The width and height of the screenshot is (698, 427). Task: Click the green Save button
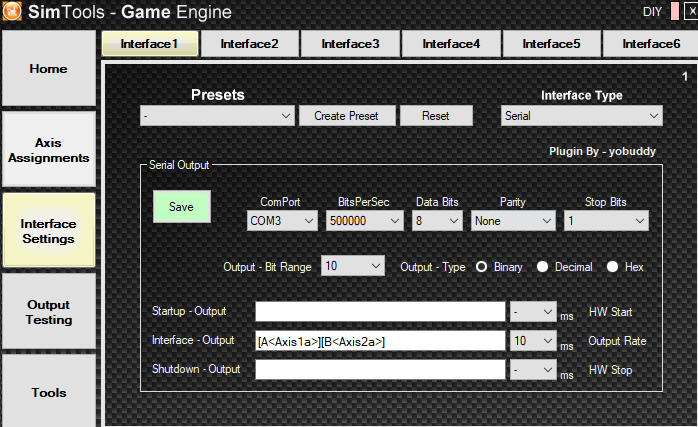[182, 207]
